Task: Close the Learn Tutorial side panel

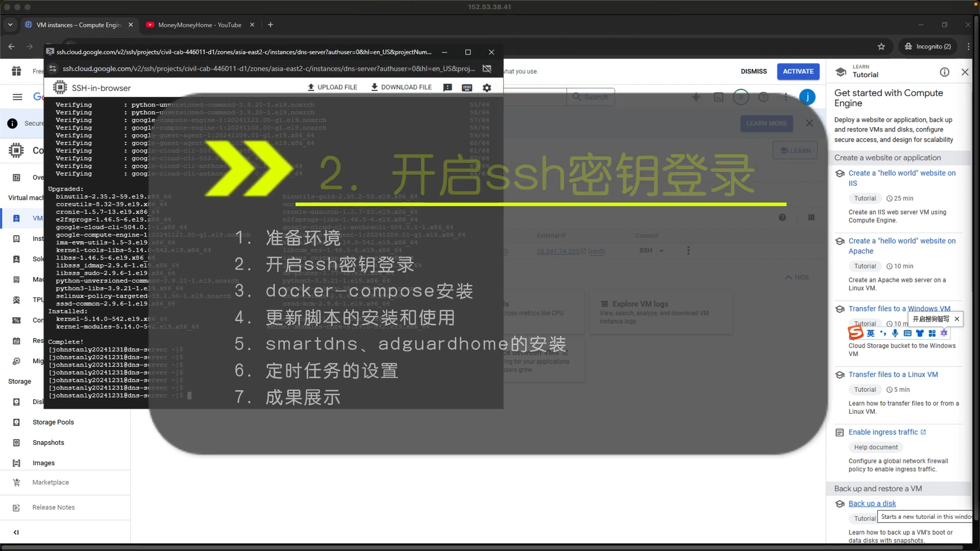Action: coord(965,72)
